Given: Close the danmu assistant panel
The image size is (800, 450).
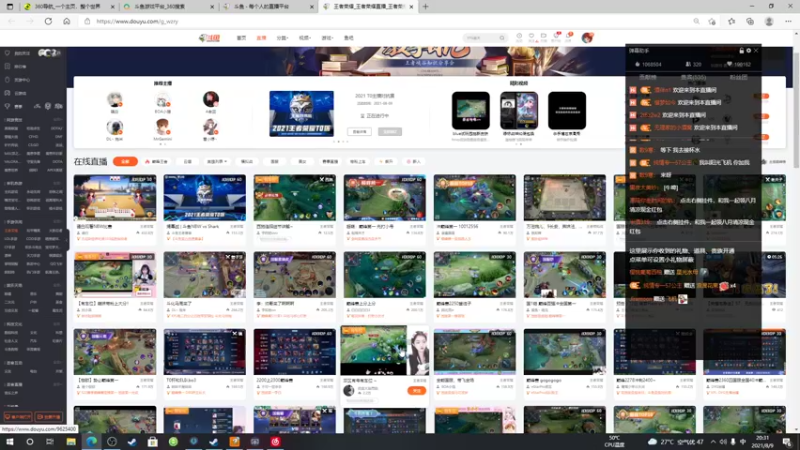Looking at the screenshot, I should [x=756, y=51].
